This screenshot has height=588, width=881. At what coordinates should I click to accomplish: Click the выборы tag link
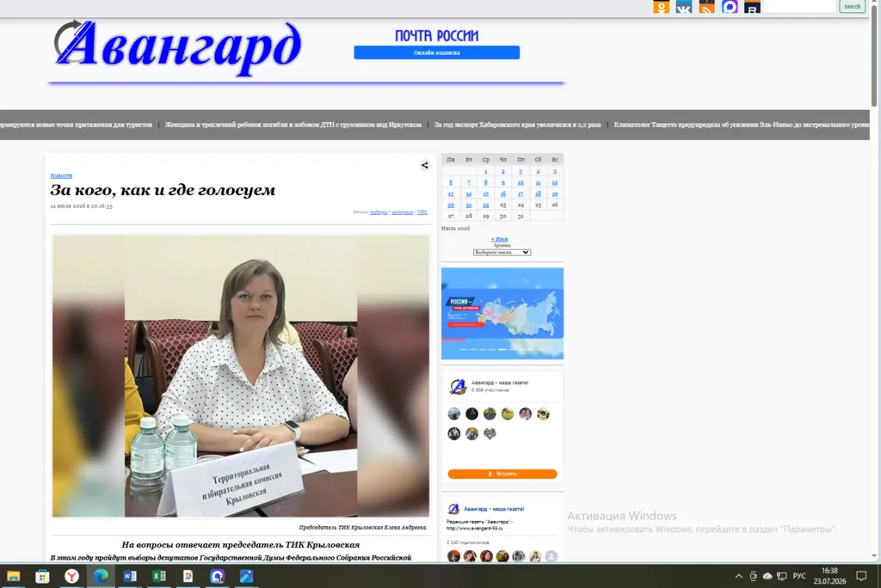click(379, 212)
